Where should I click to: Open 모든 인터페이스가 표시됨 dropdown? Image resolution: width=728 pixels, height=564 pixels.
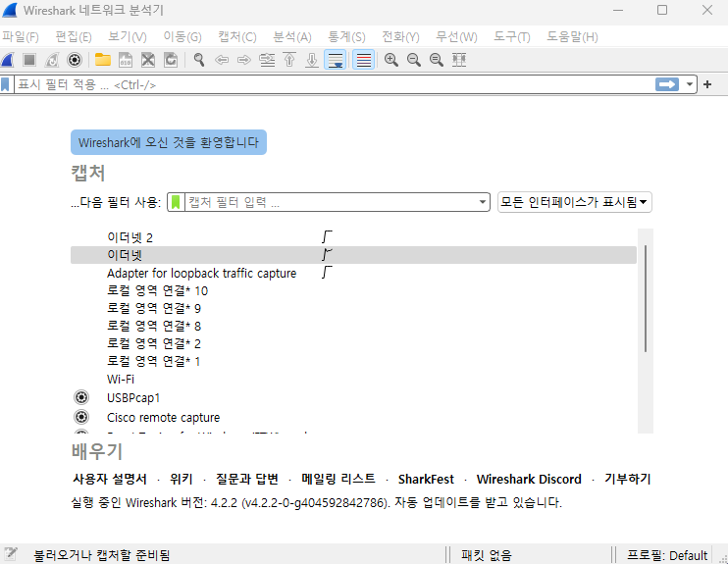tap(575, 202)
